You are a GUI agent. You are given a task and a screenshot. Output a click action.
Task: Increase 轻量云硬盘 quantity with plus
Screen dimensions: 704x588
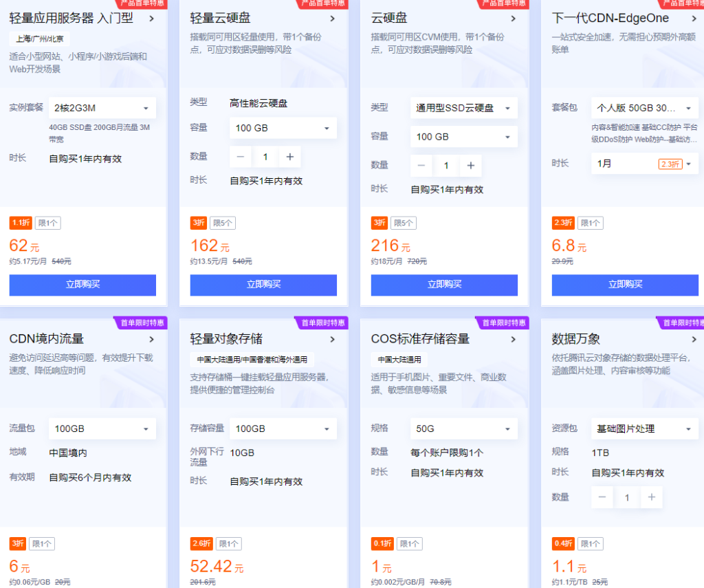290,157
